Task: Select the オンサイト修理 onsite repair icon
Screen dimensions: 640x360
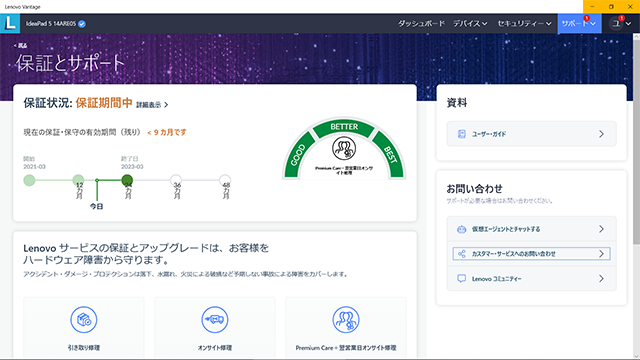Action: (x=215, y=320)
